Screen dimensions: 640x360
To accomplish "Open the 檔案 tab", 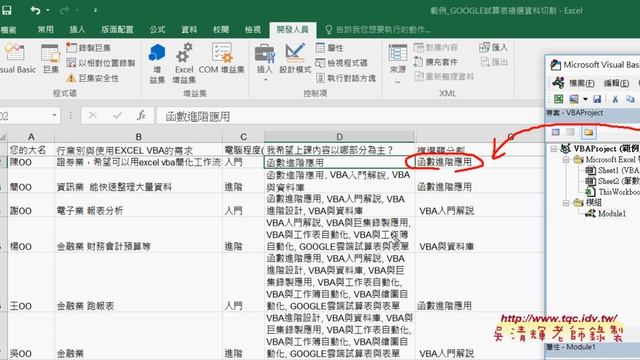I will click(8, 29).
